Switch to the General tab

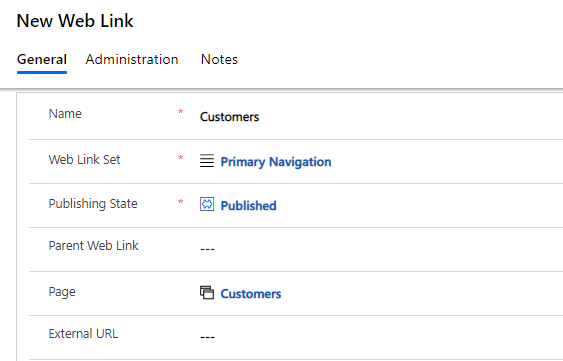42,60
